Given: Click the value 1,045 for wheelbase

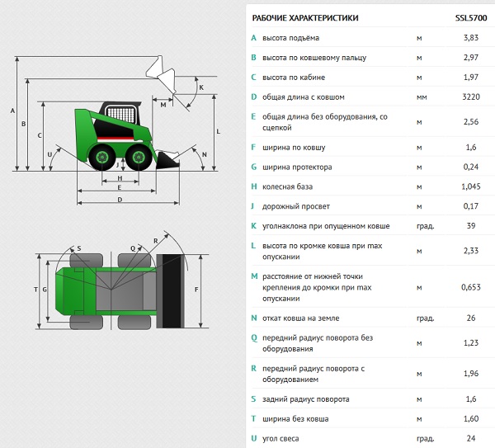Looking at the screenshot, I should (471, 186).
